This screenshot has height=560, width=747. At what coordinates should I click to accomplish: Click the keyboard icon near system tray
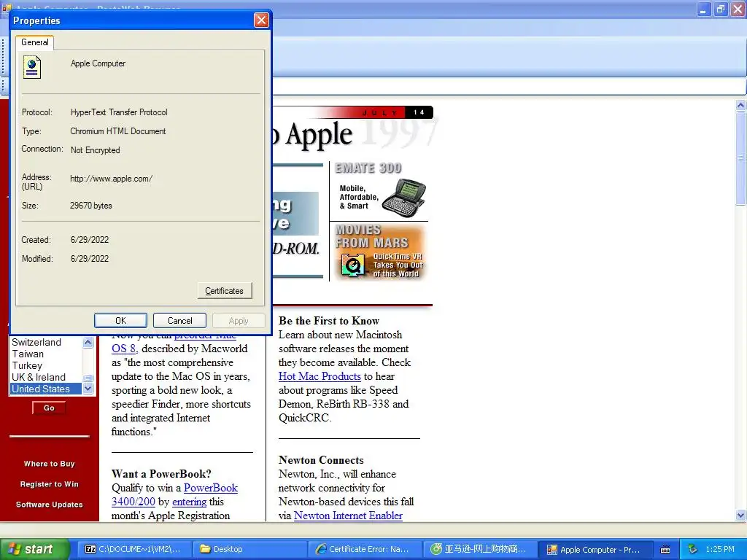tap(665, 550)
